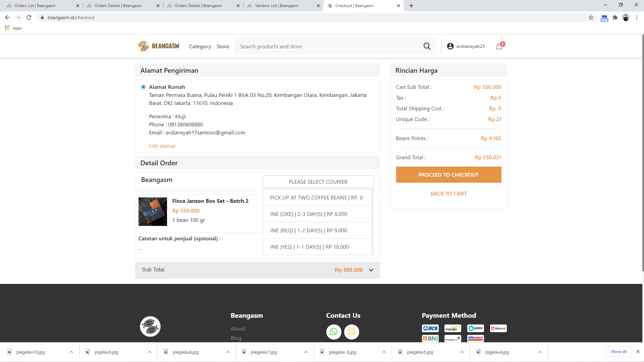Open piegelau9.jpg download options arrow
This screenshot has height=362, width=644.
click(x=150, y=352)
